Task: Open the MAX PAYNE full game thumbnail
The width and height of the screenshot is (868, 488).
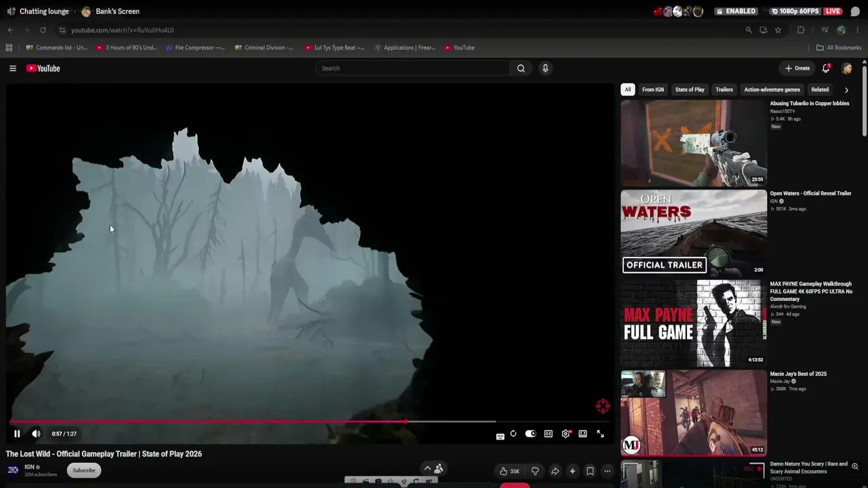Action: point(694,323)
